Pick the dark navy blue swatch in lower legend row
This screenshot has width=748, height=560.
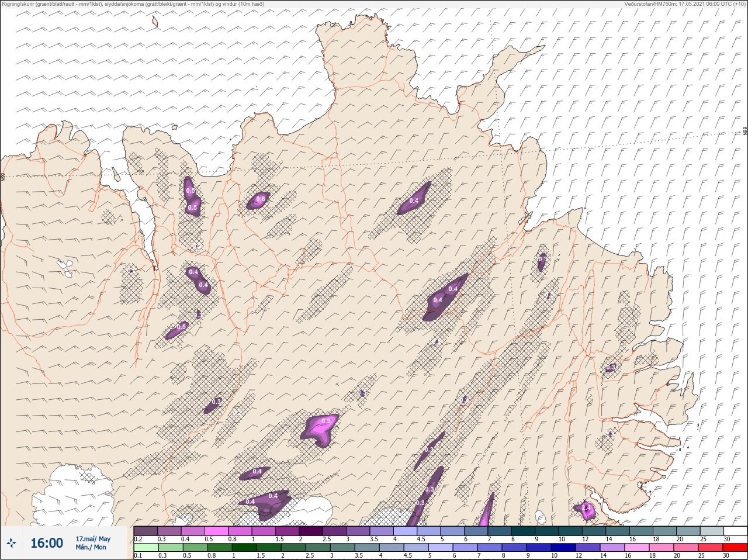pyautogui.click(x=563, y=547)
